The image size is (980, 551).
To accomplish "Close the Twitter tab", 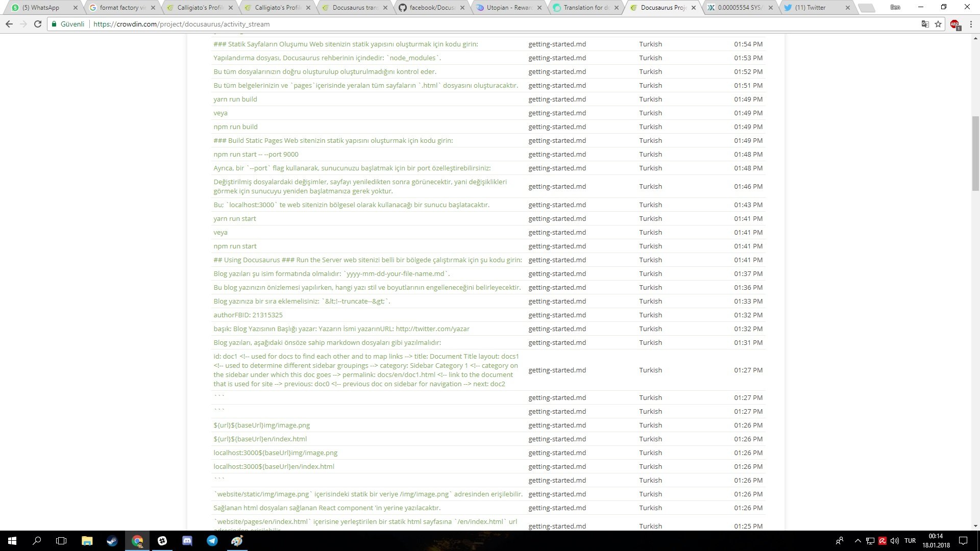I will coord(848,8).
